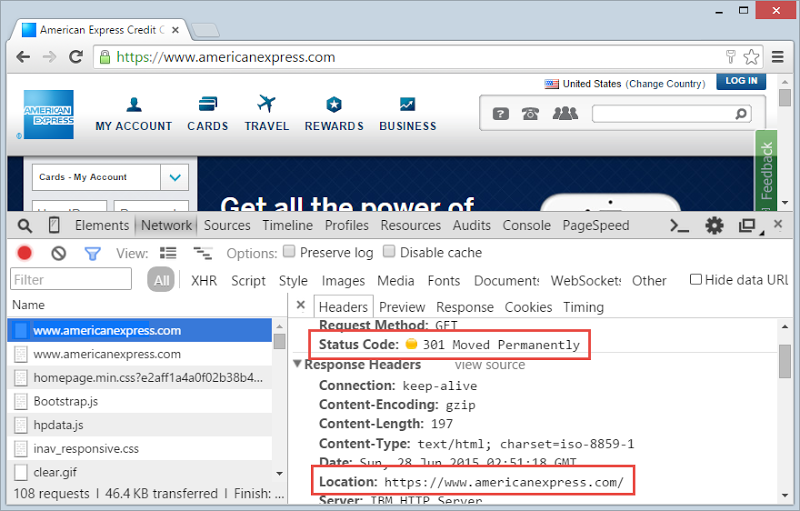The image size is (800, 511).
Task: Click the green padlock security icon
Action: [x=105, y=57]
